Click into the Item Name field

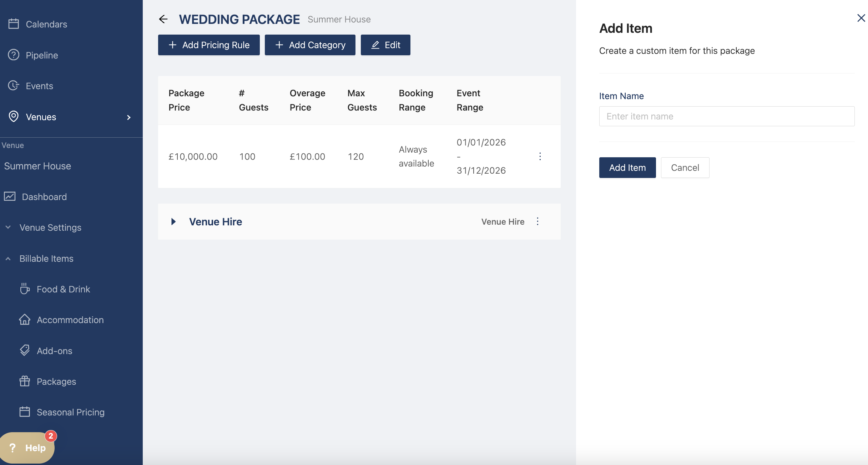point(727,116)
